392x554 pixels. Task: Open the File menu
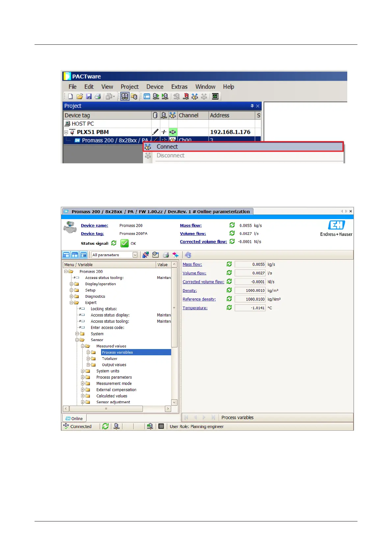pos(72,87)
